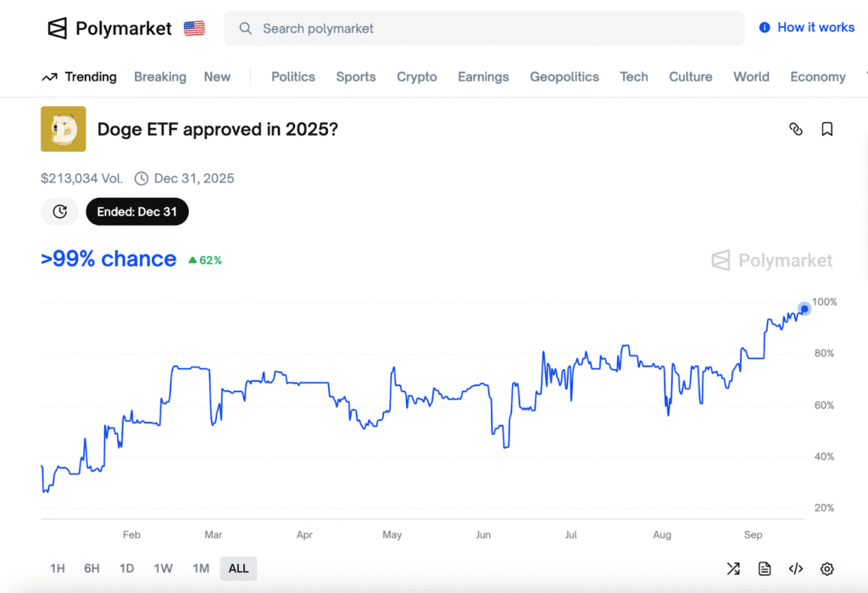Screen dimensions: 868x593
Task: Select the ALL time range
Action: pyautogui.click(x=238, y=568)
